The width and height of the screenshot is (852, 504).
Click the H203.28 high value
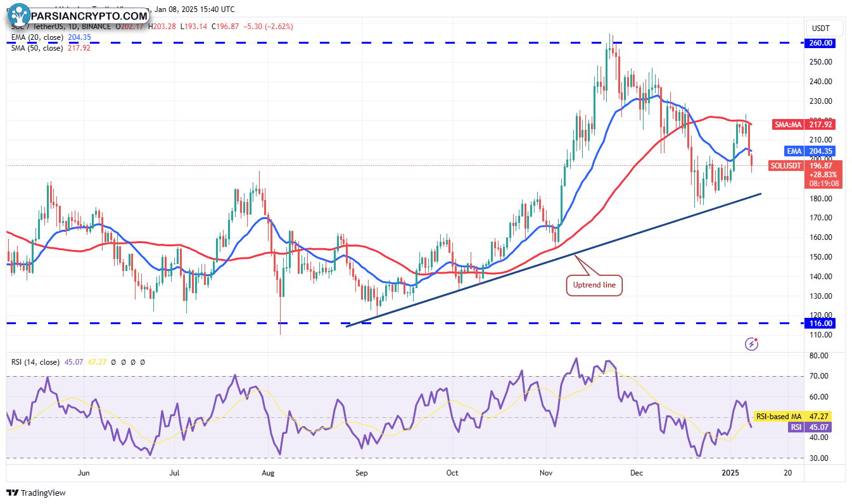(162, 27)
